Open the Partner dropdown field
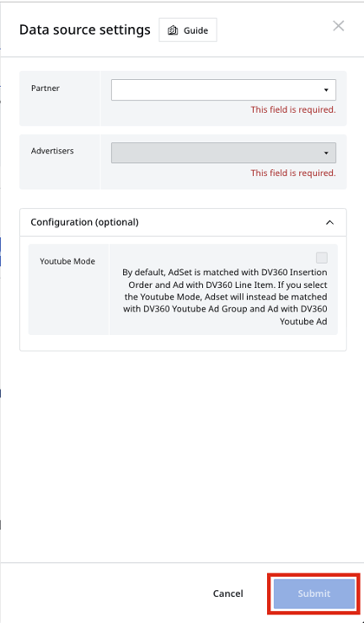364x623 pixels. [224, 89]
